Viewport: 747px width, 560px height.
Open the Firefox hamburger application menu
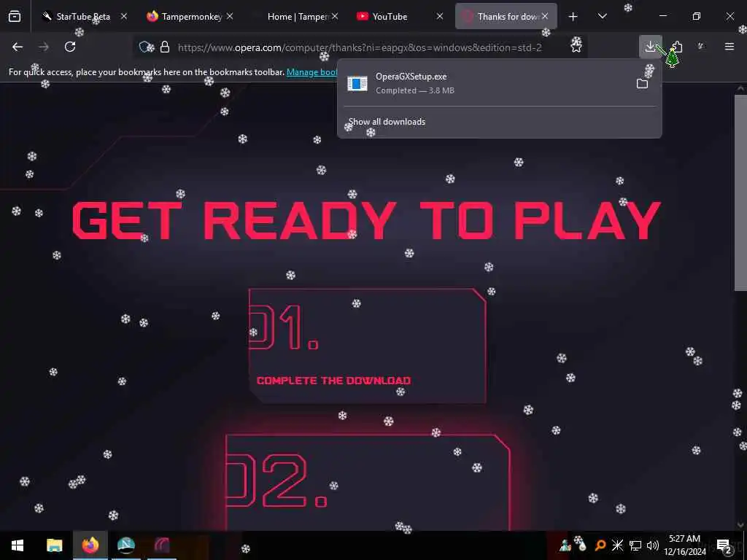click(729, 47)
